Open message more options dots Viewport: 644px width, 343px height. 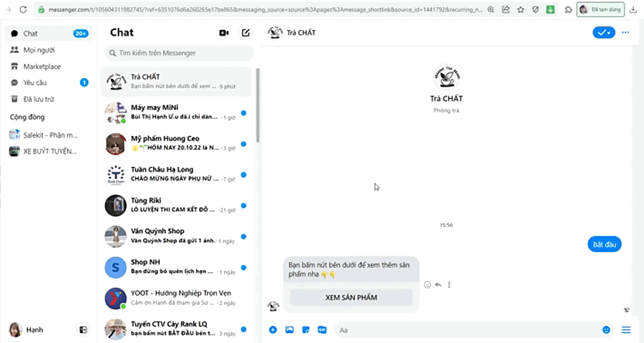click(x=449, y=285)
